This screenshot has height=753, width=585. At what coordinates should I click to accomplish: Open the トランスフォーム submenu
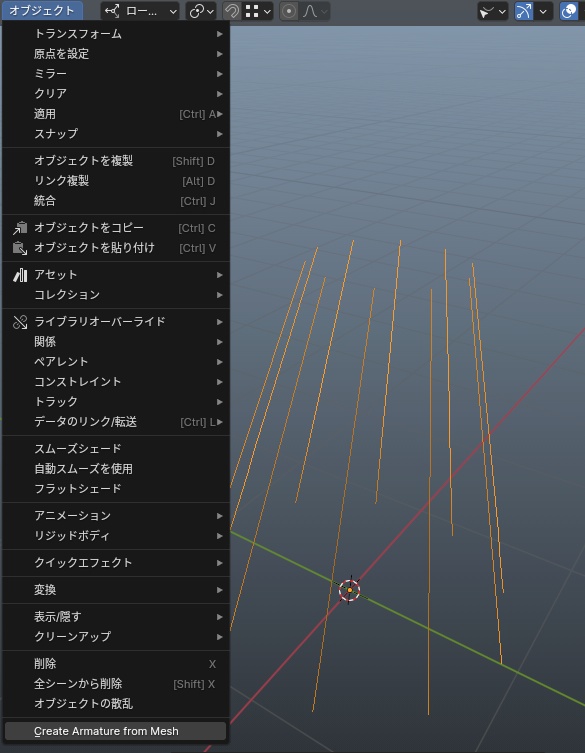coord(116,34)
